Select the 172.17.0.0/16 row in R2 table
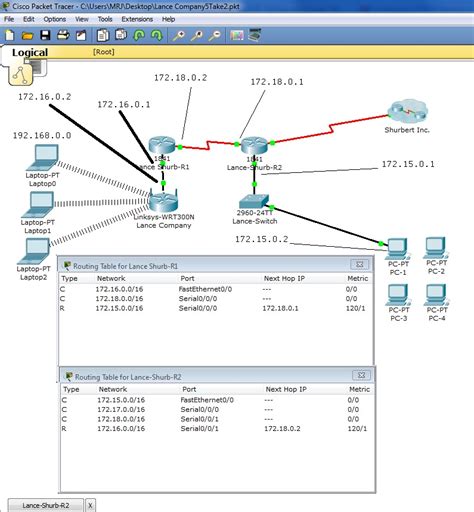 pyautogui.click(x=217, y=409)
